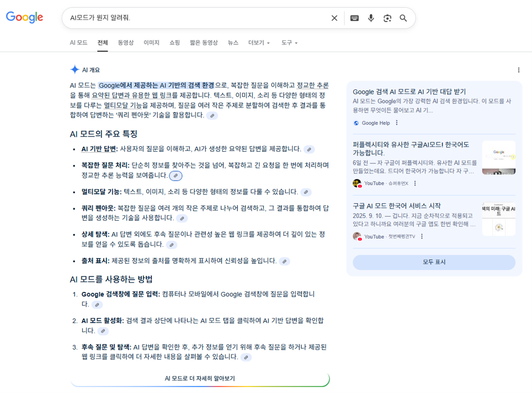This screenshot has width=532, height=393.
Task: Expand the 더보기 dropdown
Action: [259, 43]
